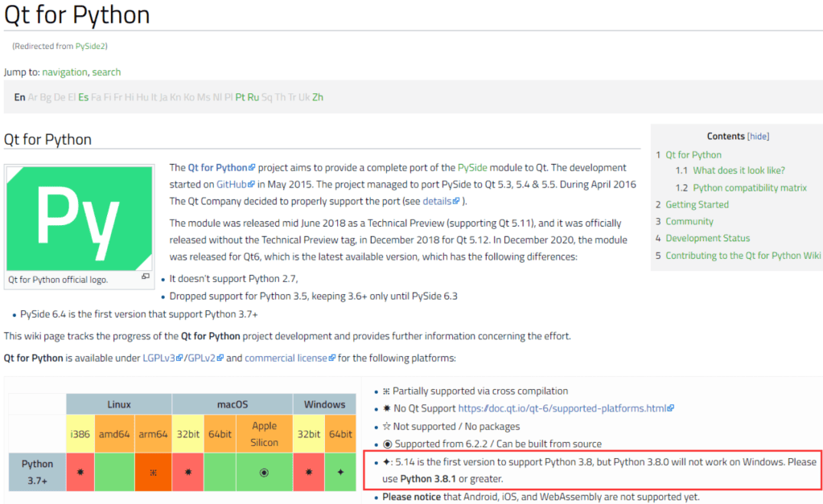The height and width of the screenshot is (504, 823).
Task: Jump to search link
Action: pos(106,72)
